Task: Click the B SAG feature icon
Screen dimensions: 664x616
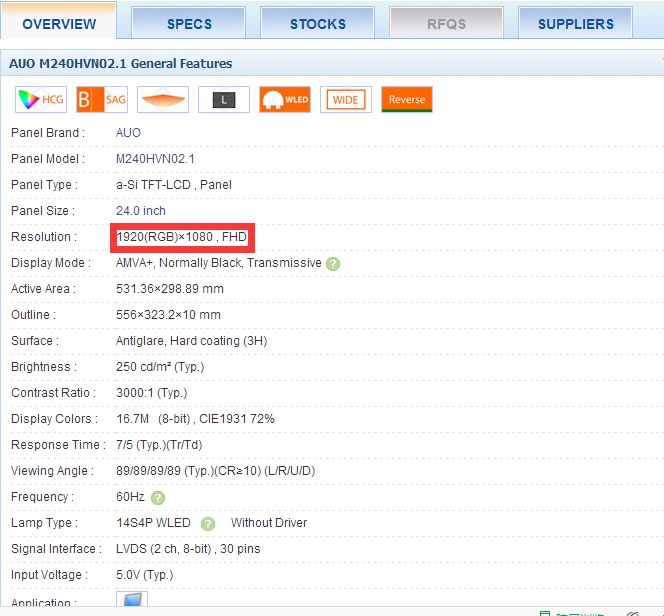Action: [x=102, y=99]
